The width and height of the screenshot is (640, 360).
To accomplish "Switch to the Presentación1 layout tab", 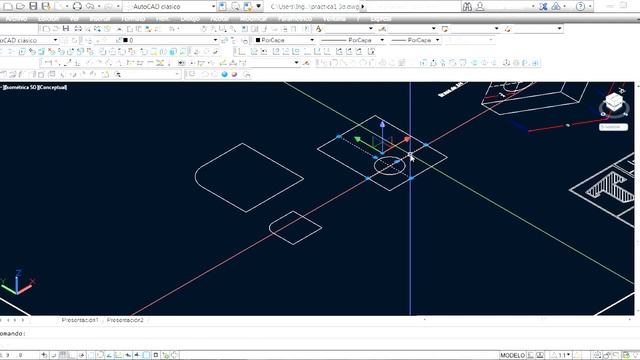I will [x=80, y=320].
